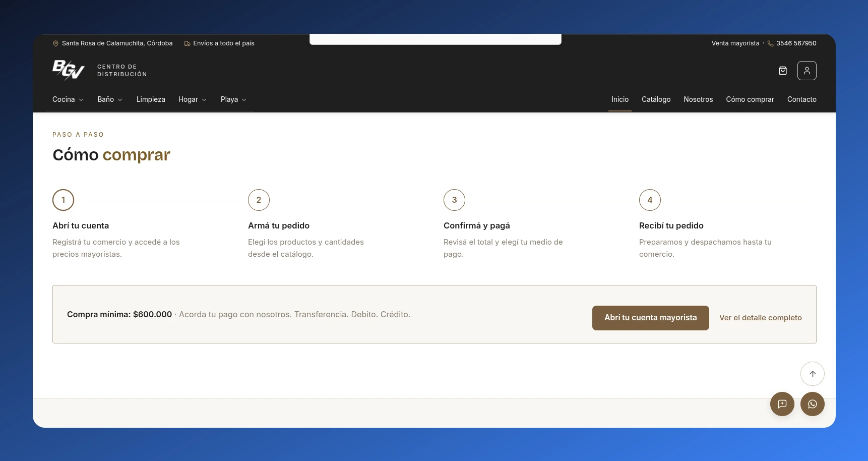
Task: Open the Contacto nav link
Action: pos(802,99)
